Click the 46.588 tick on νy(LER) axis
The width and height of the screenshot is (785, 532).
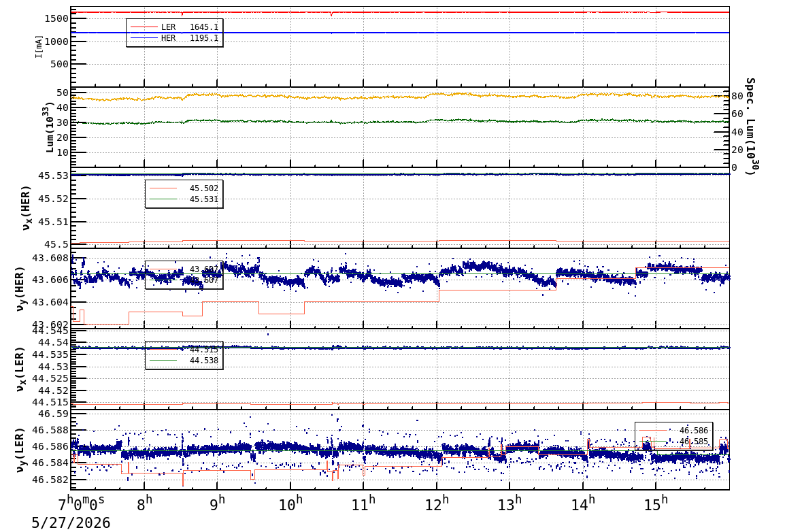pos(50,431)
